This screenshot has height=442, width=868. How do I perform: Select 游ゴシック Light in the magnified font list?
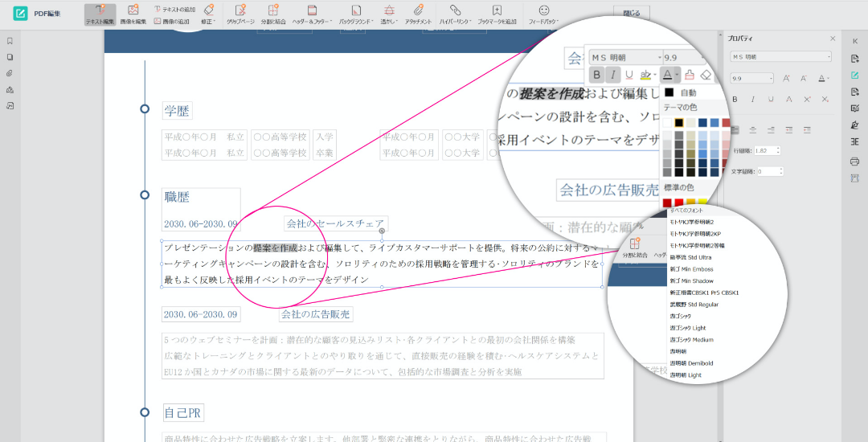point(688,328)
